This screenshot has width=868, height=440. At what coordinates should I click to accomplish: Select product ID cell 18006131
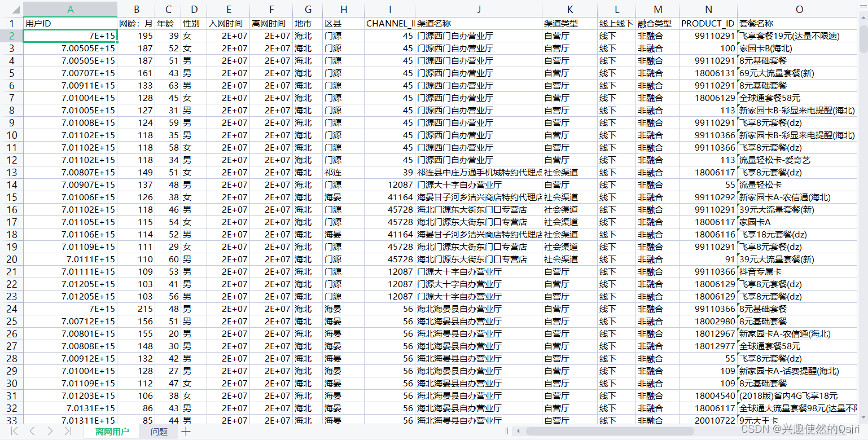(708, 73)
